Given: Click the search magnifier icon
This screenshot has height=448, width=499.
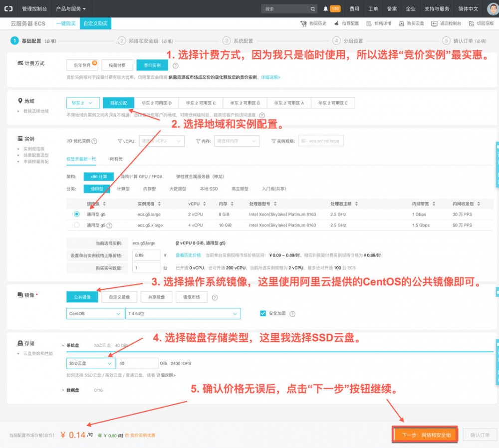Looking at the screenshot, I should tap(313, 8).
